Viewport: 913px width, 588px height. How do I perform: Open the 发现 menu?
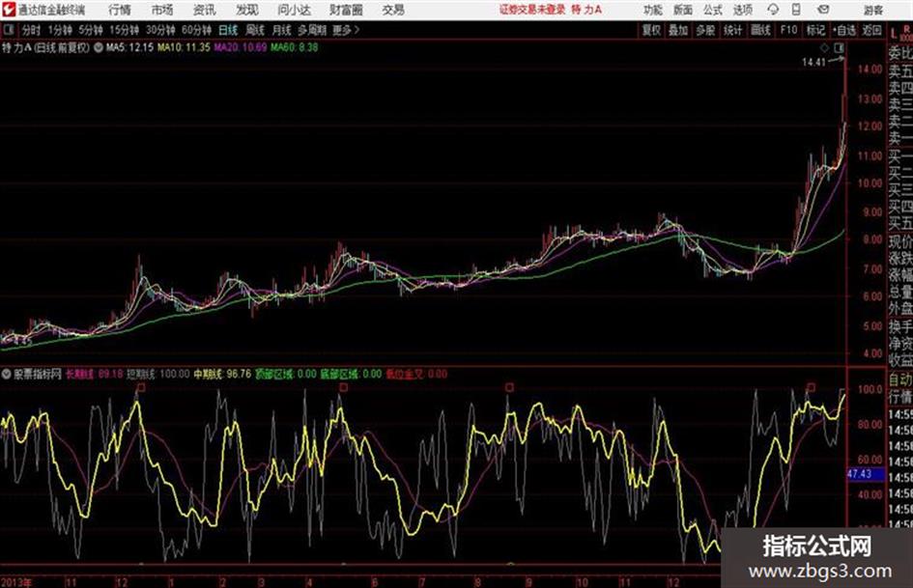tap(247, 10)
